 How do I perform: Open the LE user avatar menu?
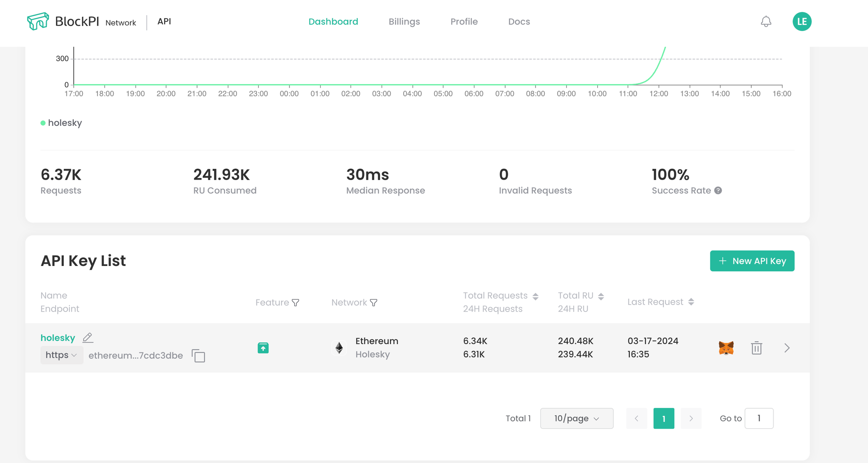pyautogui.click(x=802, y=22)
